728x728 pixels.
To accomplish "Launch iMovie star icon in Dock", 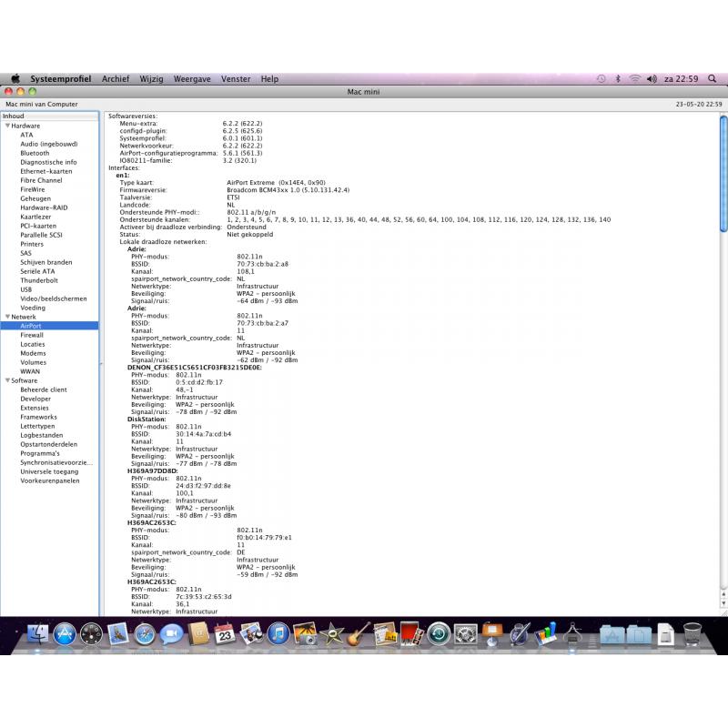I will tap(331, 633).
